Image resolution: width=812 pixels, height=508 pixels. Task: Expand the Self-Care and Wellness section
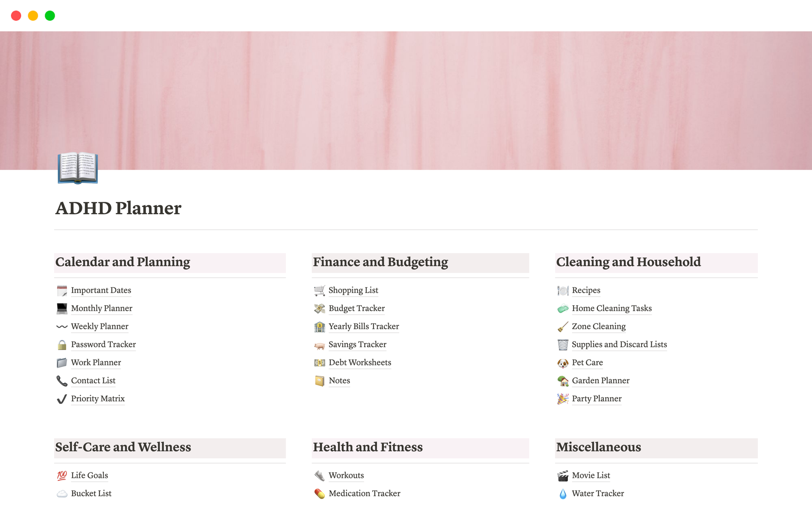pyautogui.click(x=123, y=446)
